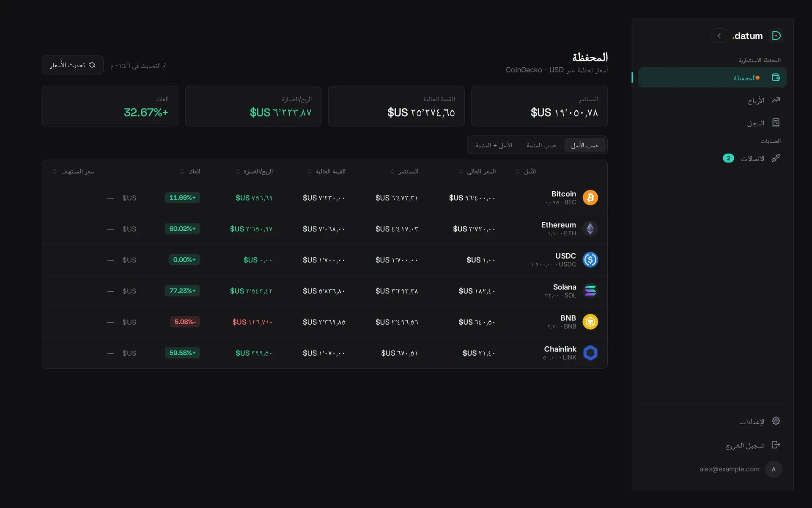This screenshot has height=508, width=812.
Task: Collapse the sidebar with the chevron button
Action: pos(719,36)
